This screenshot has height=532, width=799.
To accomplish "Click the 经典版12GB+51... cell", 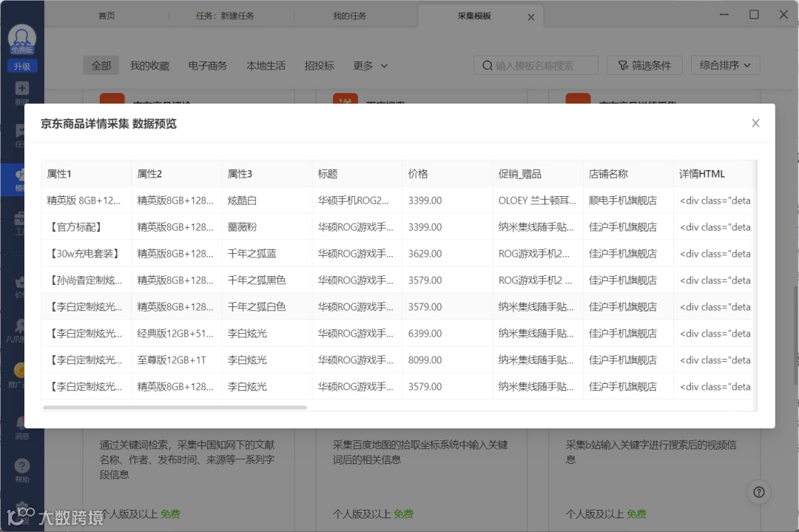I will (x=176, y=333).
